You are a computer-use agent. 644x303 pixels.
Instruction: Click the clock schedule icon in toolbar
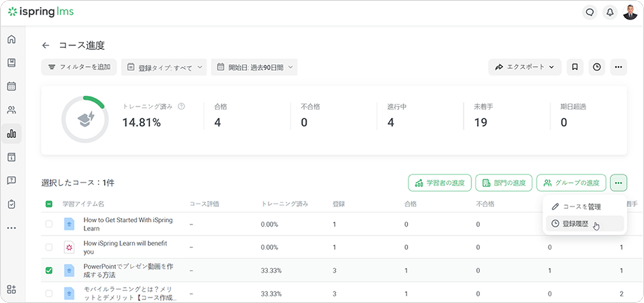point(596,66)
